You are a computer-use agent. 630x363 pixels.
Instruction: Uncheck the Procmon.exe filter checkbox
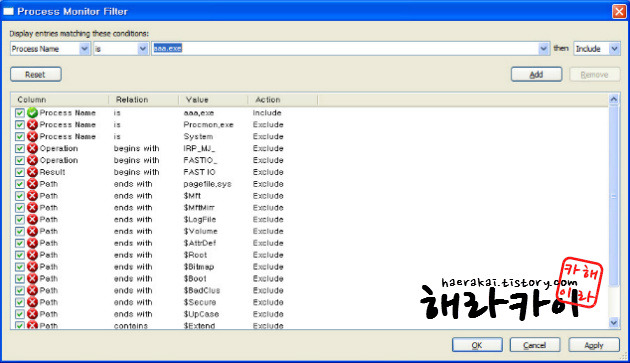(20, 125)
